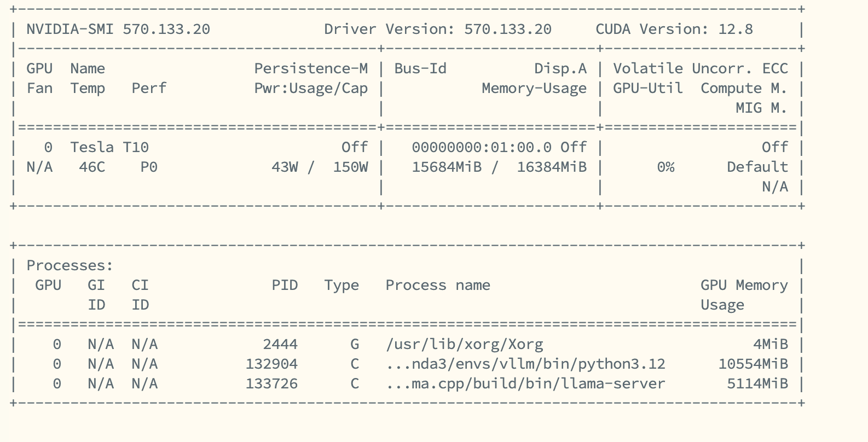Select the 'PID' column header
The height and width of the screenshot is (442, 868).
pyautogui.click(x=285, y=285)
